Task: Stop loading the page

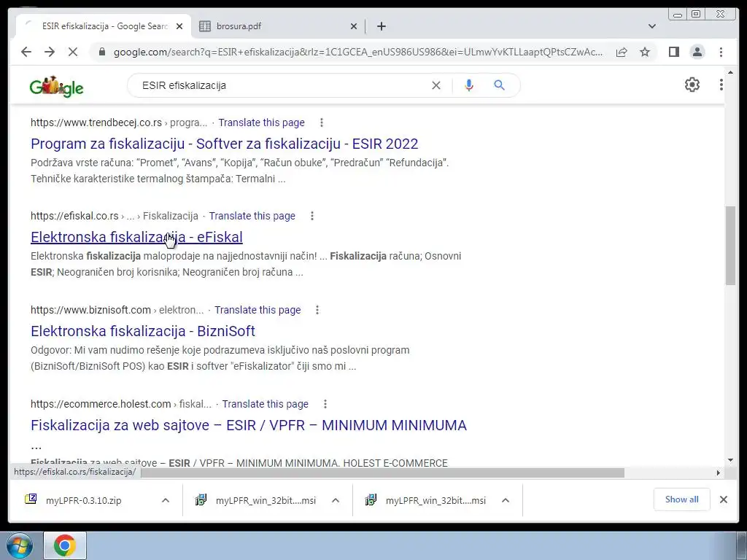Action: pyautogui.click(x=73, y=52)
